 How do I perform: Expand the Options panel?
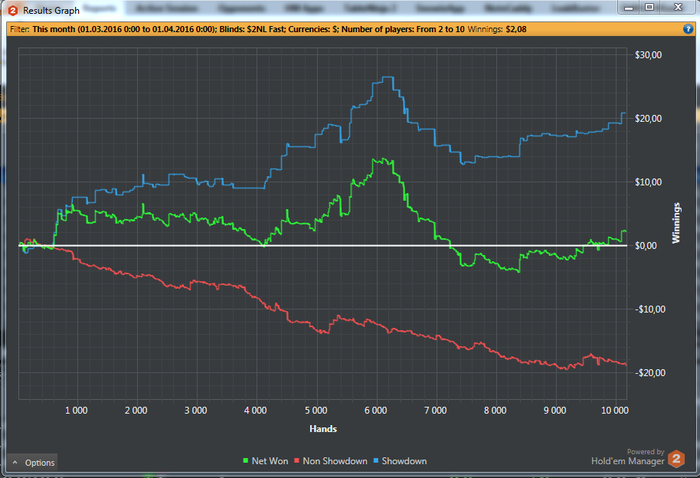point(32,463)
